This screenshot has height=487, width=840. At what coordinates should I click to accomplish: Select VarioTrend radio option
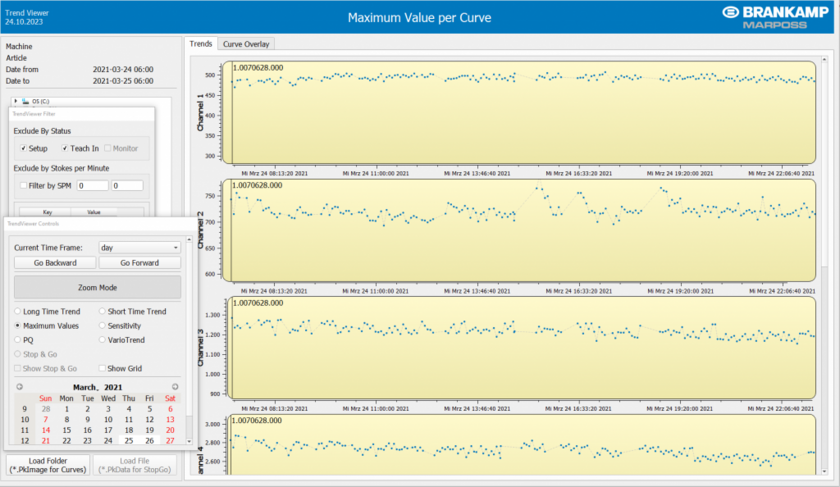click(102, 340)
